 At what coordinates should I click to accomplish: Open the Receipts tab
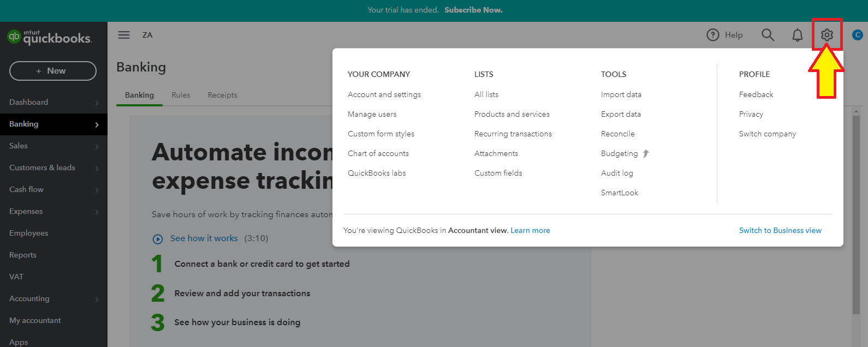click(x=222, y=95)
